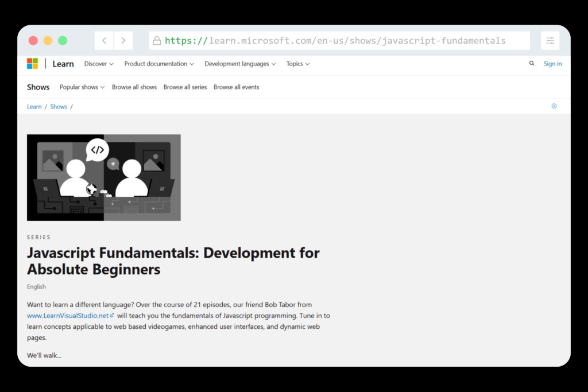Click the Javascript Fundamentals series title

(173, 261)
